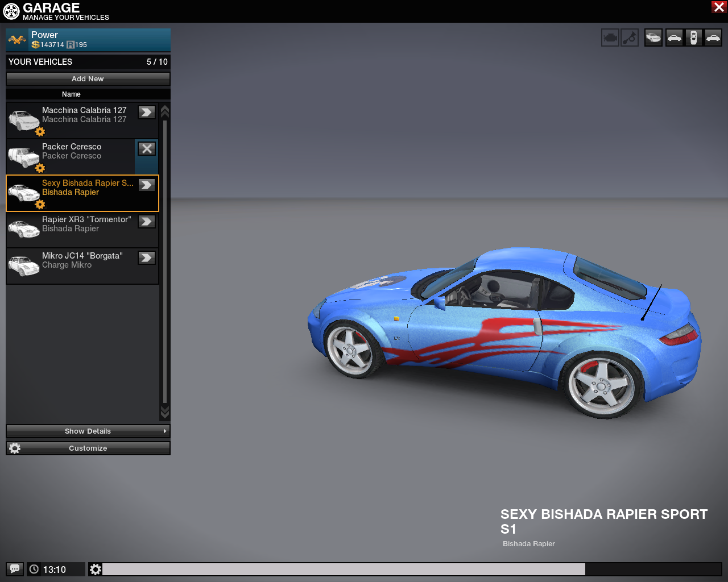Open settings gear in bottom bar
The height and width of the screenshot is (582, 728).
click(96, 569)
